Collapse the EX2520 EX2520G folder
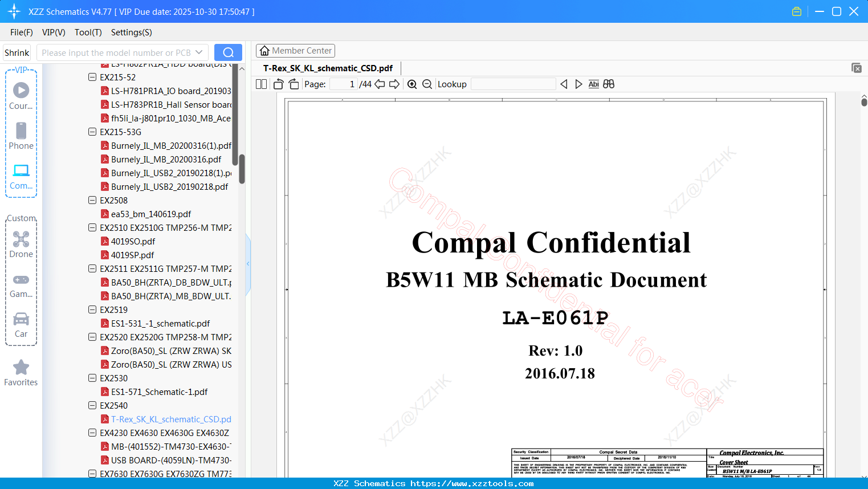Viewport: 868px width, 489px height. [92, 337]
